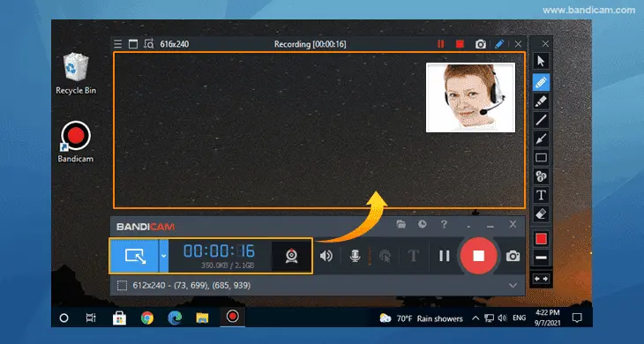644x344 pixels.
Task: Click the capture area selection icon
Action: (122, 285)
